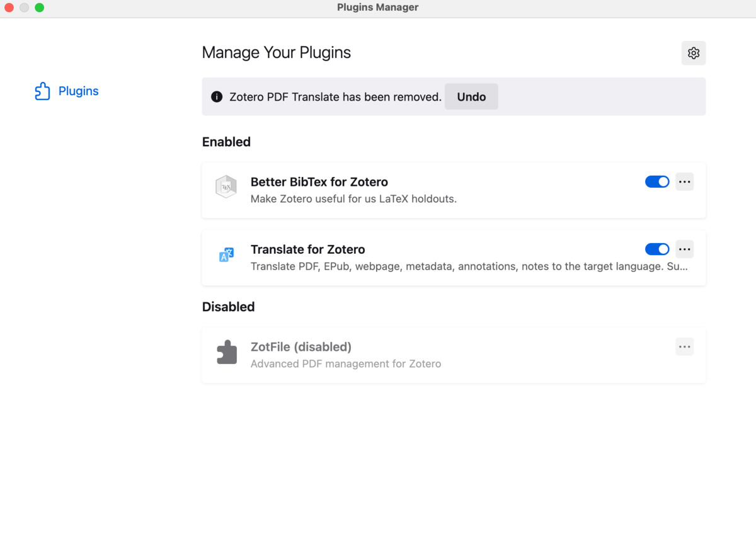Click the Better BibTex for Zotero title
The height and width of the screenshot is (546, 756).
319,182
